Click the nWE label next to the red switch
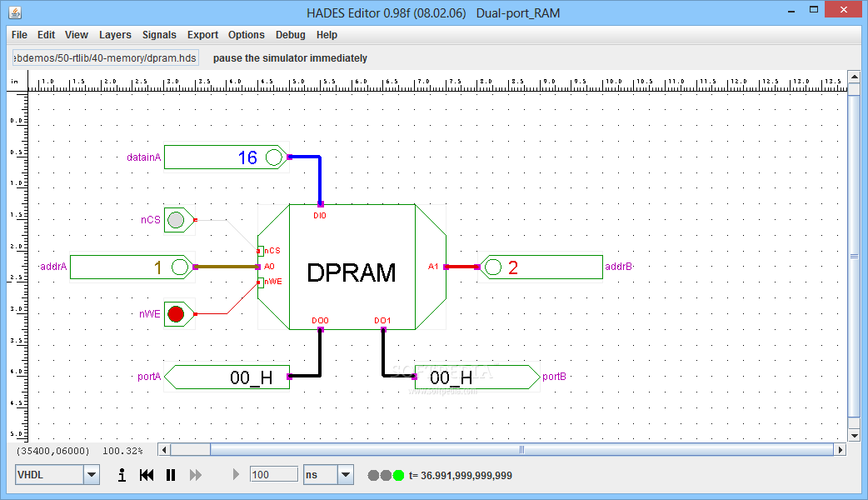Viewport: 868px width, 500px height. (x=149, y=314)
